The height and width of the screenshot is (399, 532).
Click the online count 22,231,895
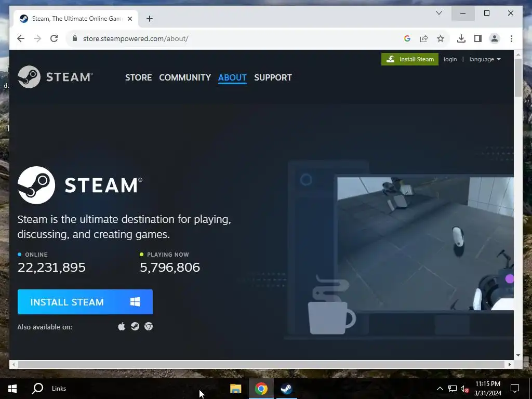coord(51,268)
